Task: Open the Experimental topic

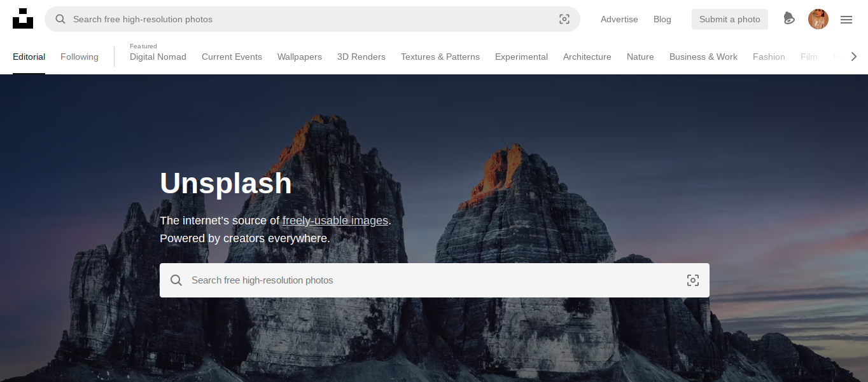Action: [521, 57]
